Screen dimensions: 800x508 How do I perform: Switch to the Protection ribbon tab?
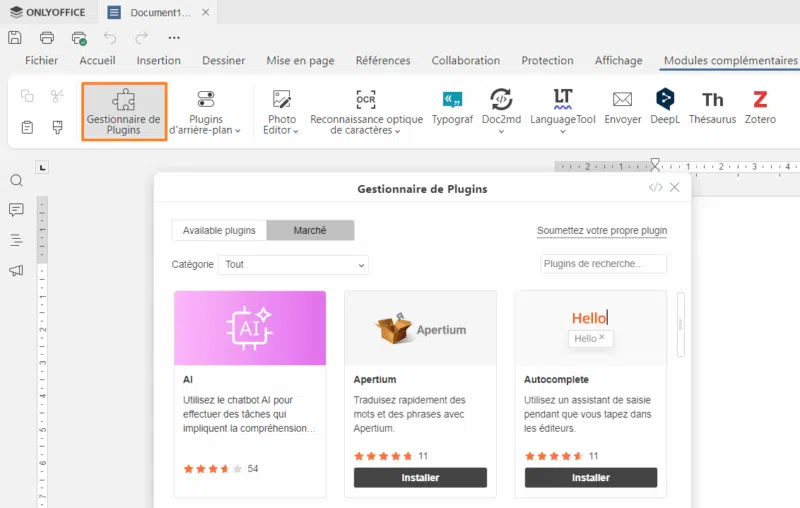tap(547, 60)
